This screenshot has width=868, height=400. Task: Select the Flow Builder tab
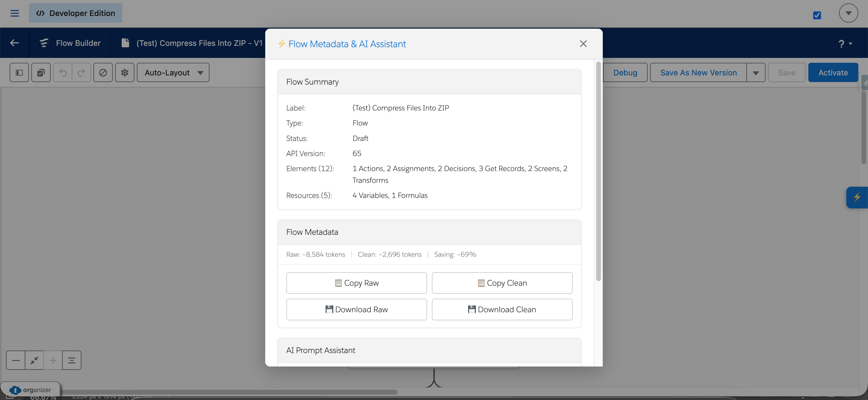point(70,43)
